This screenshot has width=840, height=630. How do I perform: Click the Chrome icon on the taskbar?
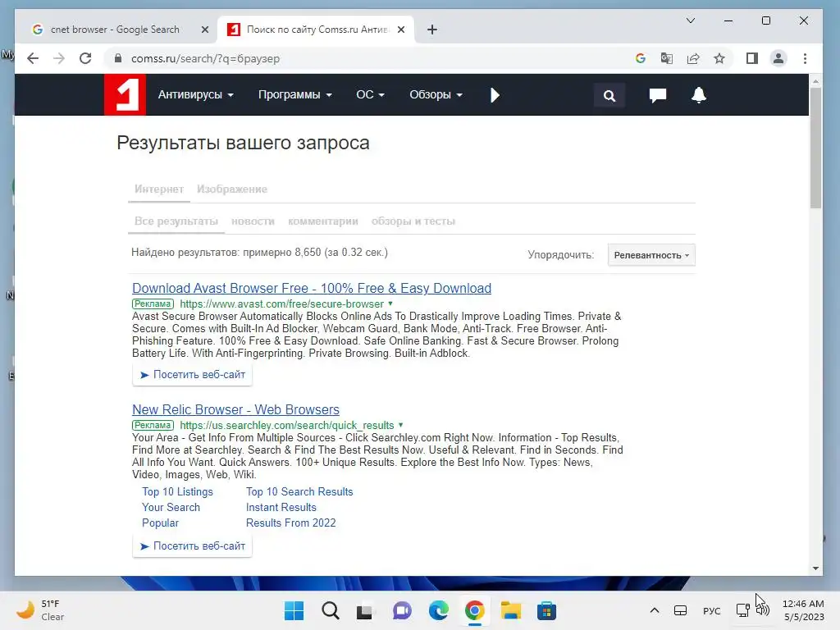(x=475, y=610)
